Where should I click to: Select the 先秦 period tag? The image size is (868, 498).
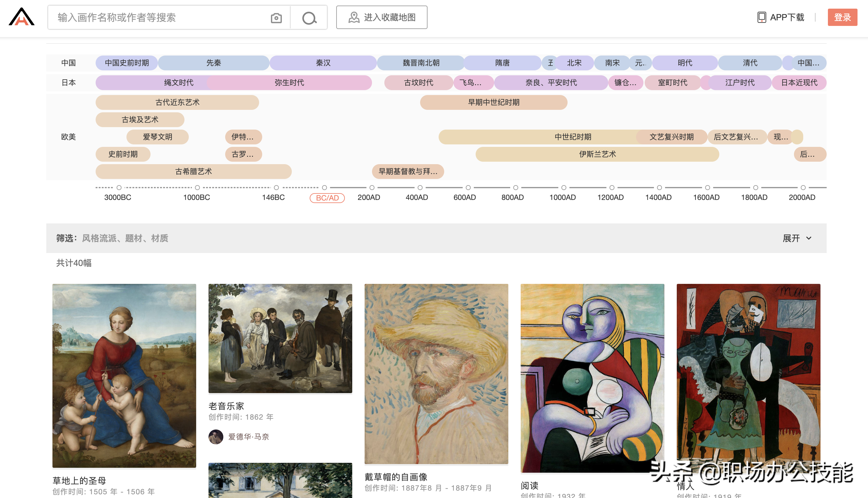214,63
